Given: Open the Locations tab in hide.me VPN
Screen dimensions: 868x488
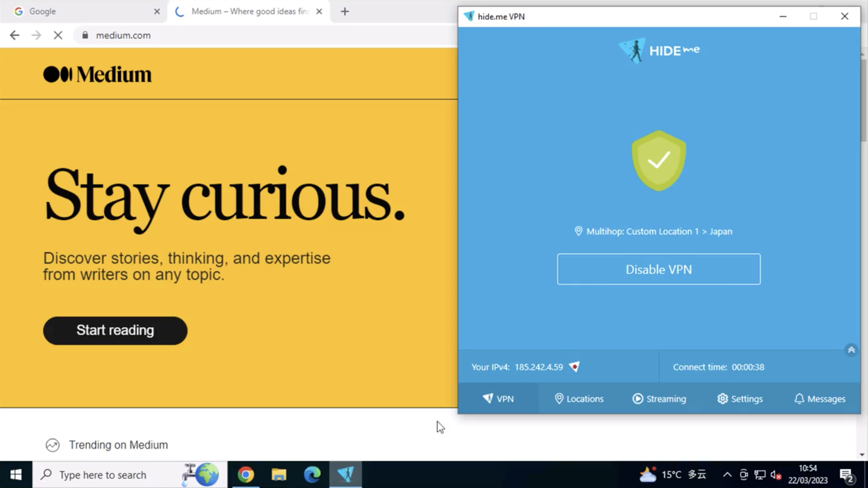Looking at the screenshot, I should pos(579,399).
